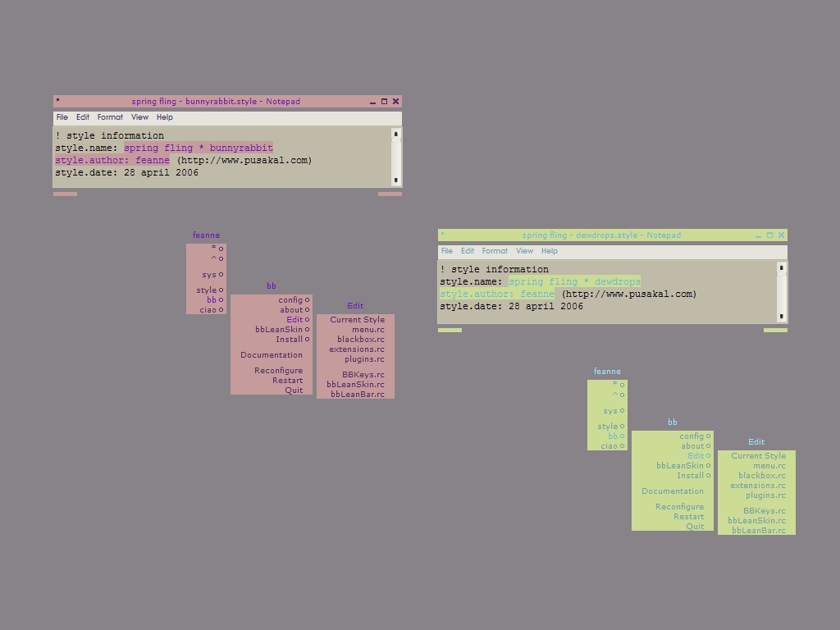This screenshot has height=630, width=840.
Task: Open the sys submenu in green feanne menu
Action: click(610, 411)
